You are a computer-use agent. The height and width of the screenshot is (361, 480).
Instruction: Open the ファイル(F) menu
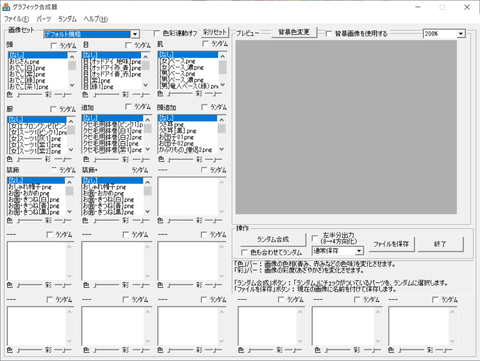[x=16, y=19]
